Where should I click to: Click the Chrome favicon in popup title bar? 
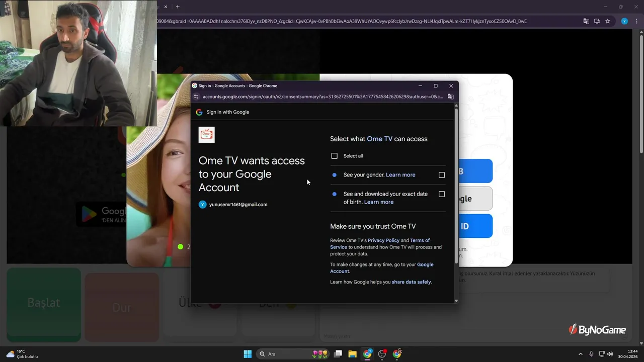[x=195, y=85]
